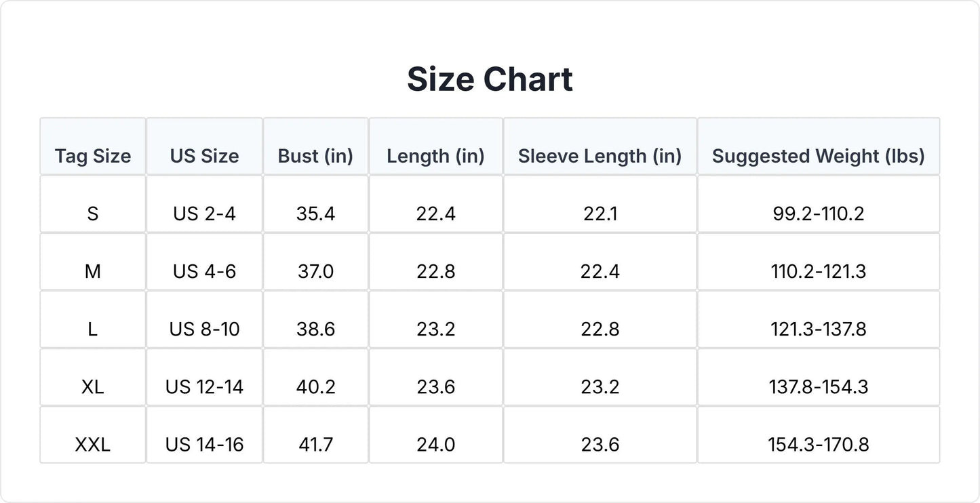Click the Suggested Weight (lbs) header
Viewport: 980px width, 503px height.
[x=819, y=146]
